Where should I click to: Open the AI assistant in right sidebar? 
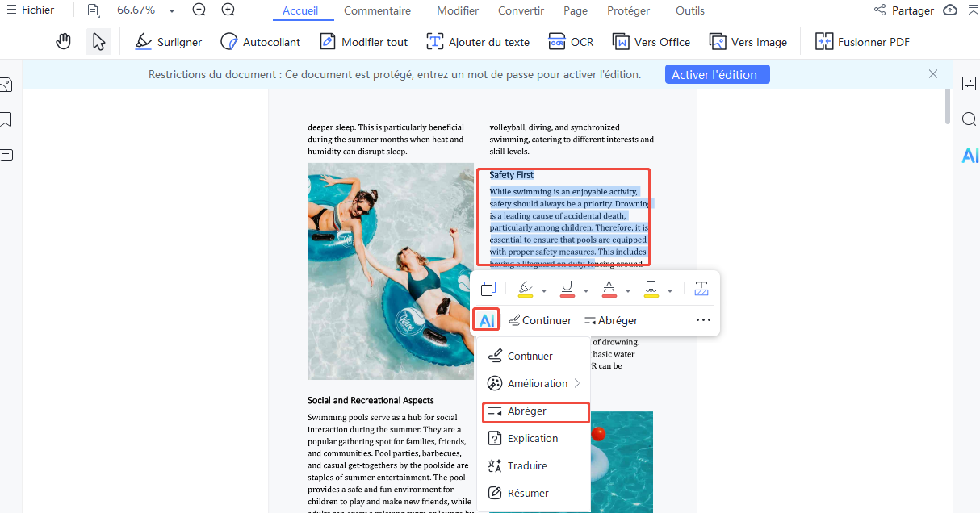[x=969, y=156]
